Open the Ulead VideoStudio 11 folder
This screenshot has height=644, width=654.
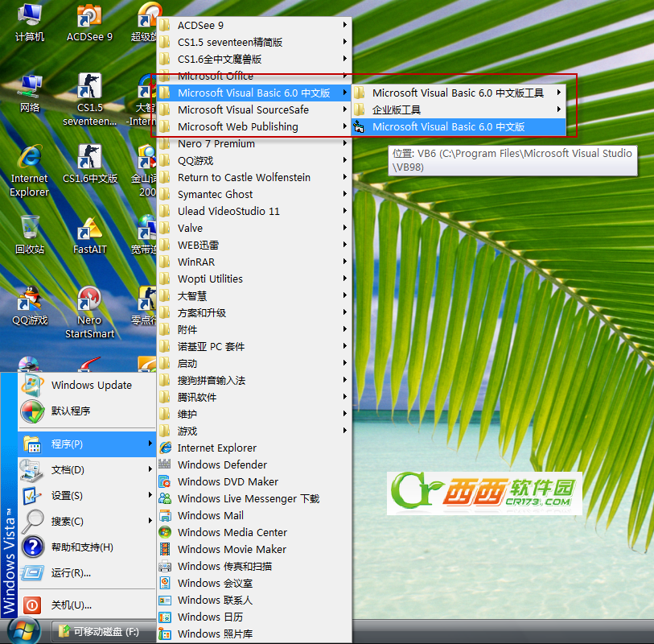254,211
